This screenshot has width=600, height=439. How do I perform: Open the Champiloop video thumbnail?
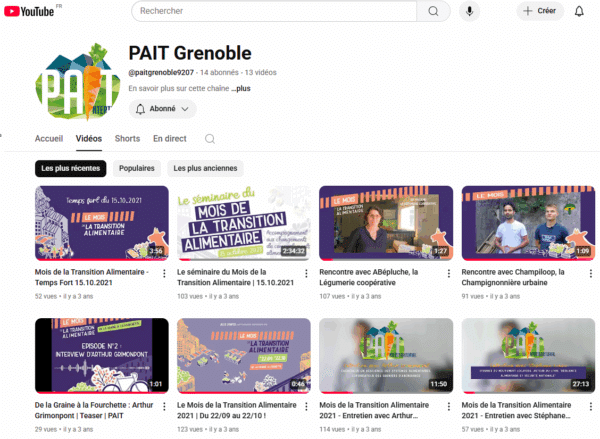[x=528, y=223]
